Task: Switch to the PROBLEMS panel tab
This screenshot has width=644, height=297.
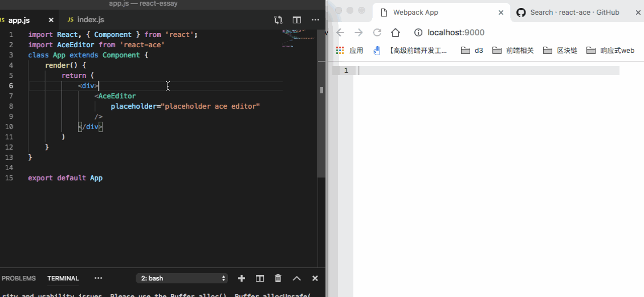Action: [x=19, y=278]
